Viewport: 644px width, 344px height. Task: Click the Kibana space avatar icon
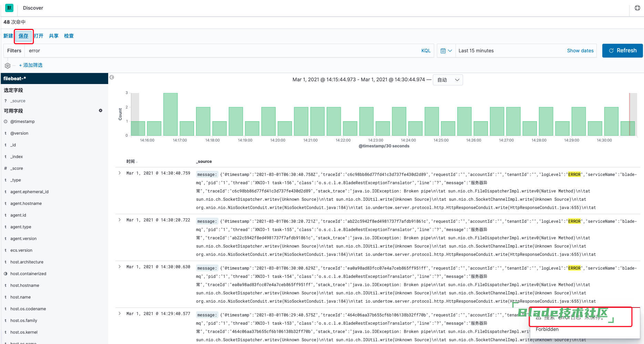tap(9, 8)
